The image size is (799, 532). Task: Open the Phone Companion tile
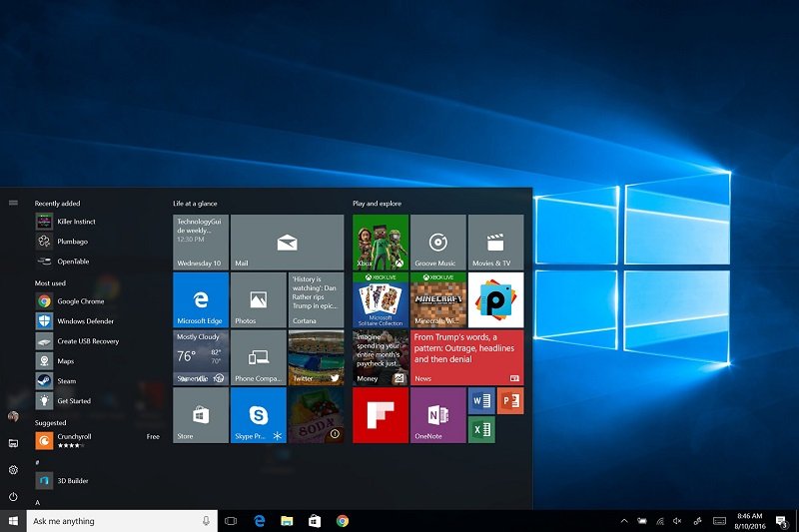(259, 357)
